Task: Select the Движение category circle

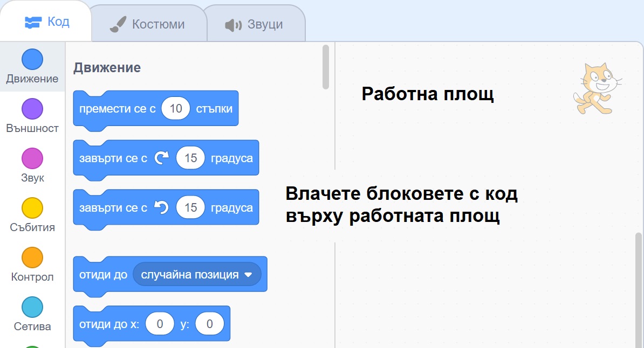Action: coord(32,59)
